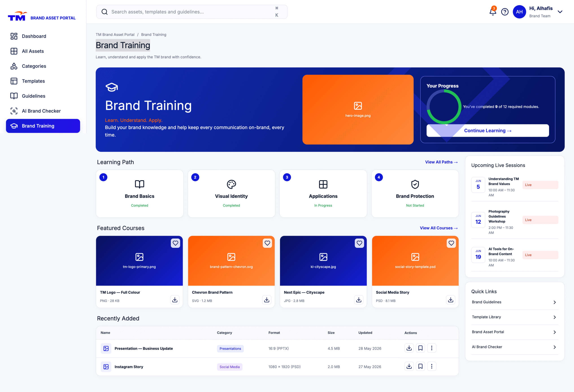
Task: Open the help question mark icon
Action: (x=504, y=12)
